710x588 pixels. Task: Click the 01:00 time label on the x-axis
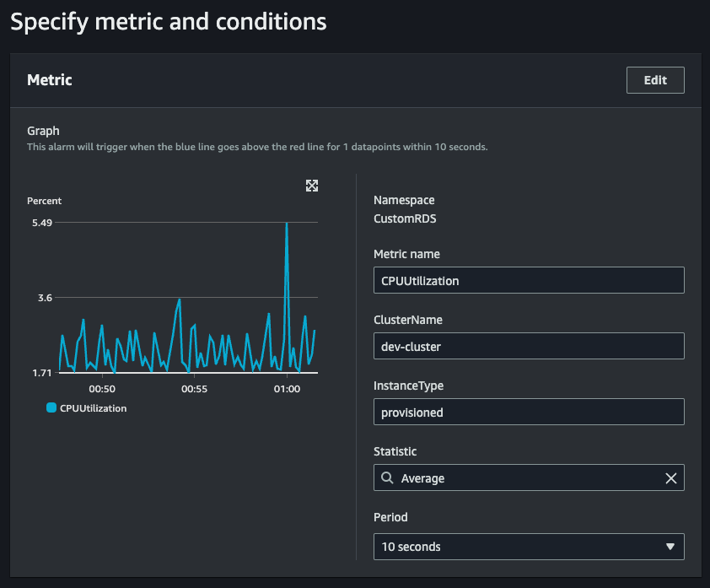click(x=287, y=389)
